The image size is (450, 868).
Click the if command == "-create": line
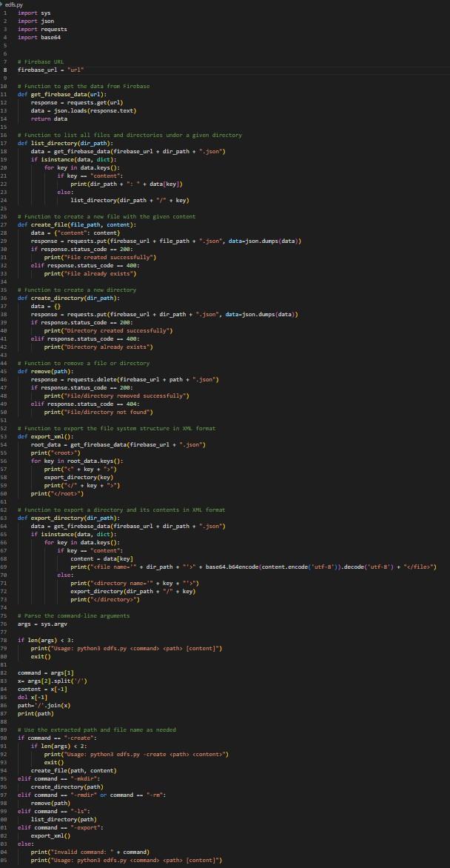[58, 738]
